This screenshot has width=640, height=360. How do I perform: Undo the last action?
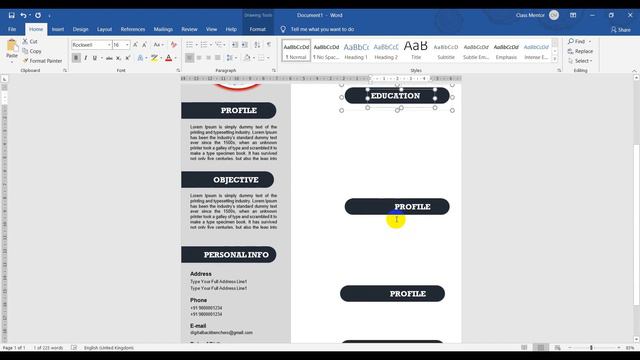tap(23, 15)
